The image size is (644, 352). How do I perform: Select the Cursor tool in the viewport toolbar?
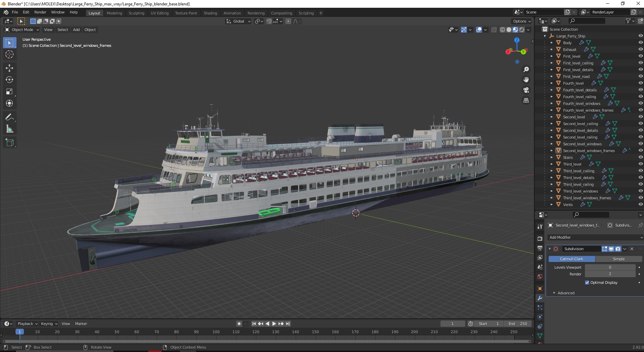click(x=9, y=54)
